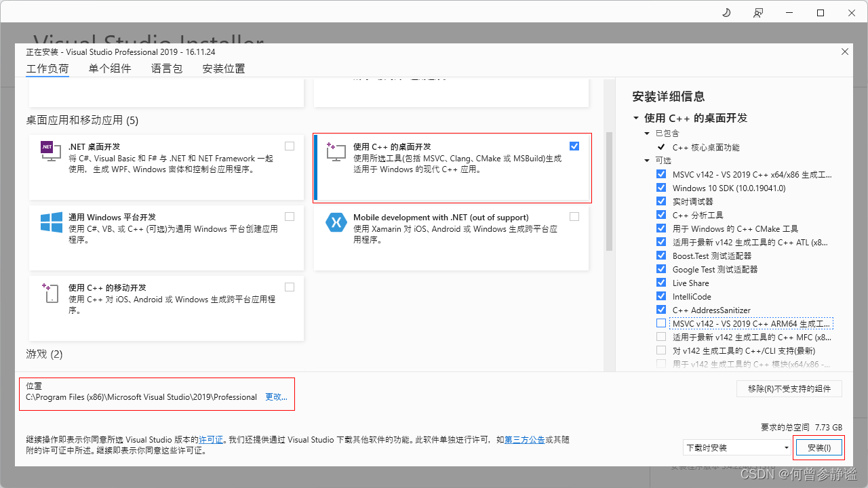Click the workloads list vertical scrollbar
Viewport: 868px width, 488px height.
[x=609, y=192]
